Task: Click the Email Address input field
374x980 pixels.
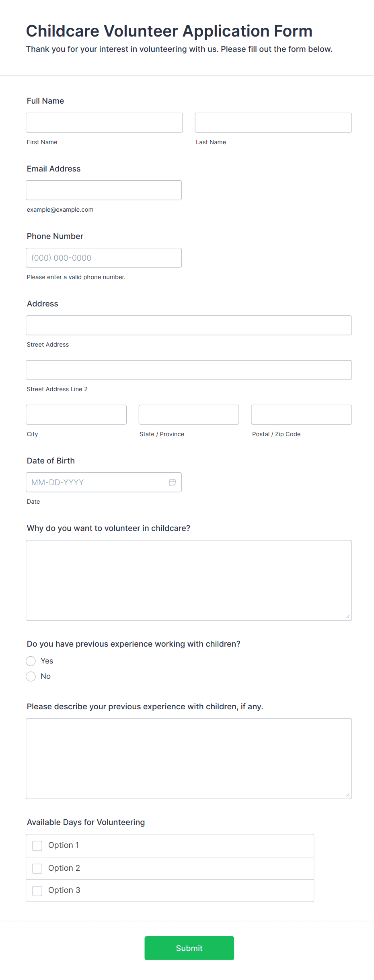Action: (104, 190)
